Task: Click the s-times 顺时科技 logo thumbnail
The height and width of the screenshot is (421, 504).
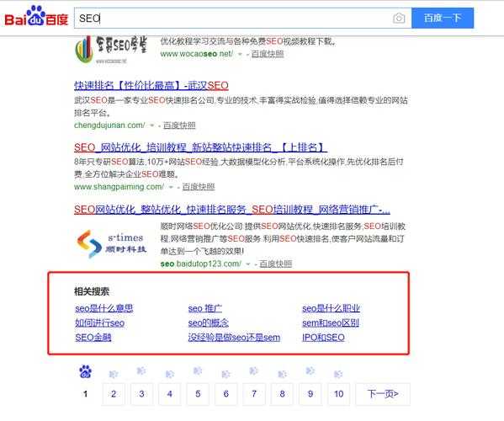Action: coord(111,243)
